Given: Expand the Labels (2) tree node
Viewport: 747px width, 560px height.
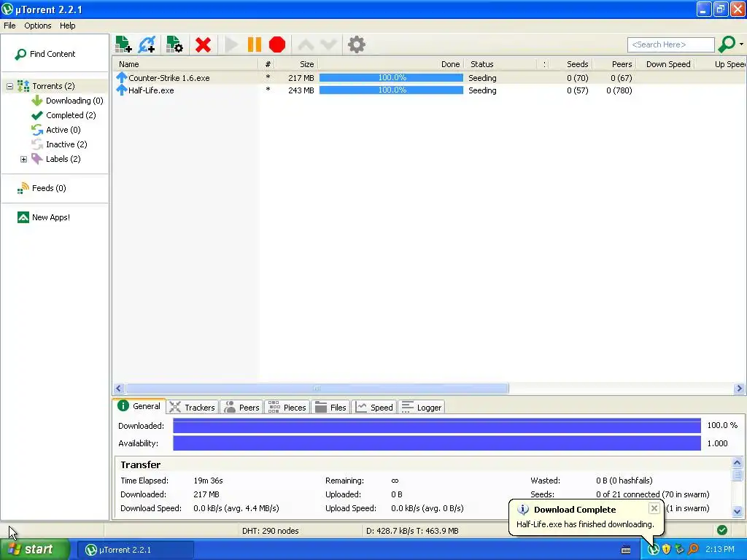Looking at the screenshot, I should tap(23, 159).
